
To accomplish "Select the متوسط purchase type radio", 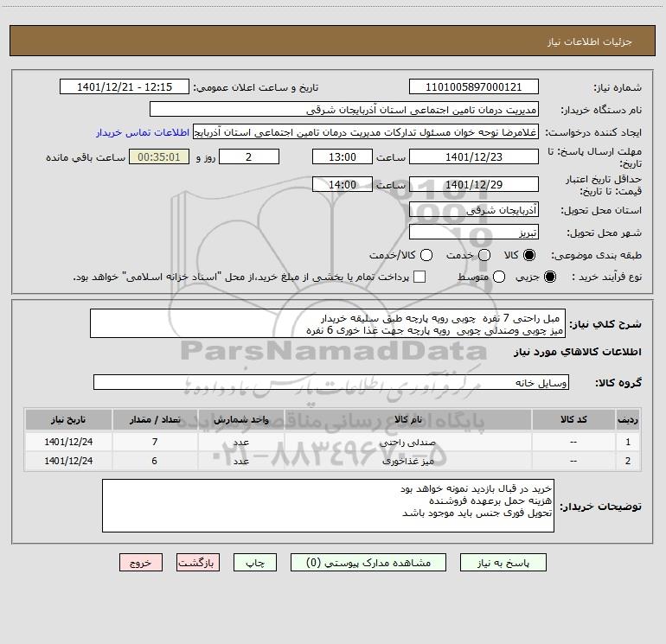I will (499, 277).
